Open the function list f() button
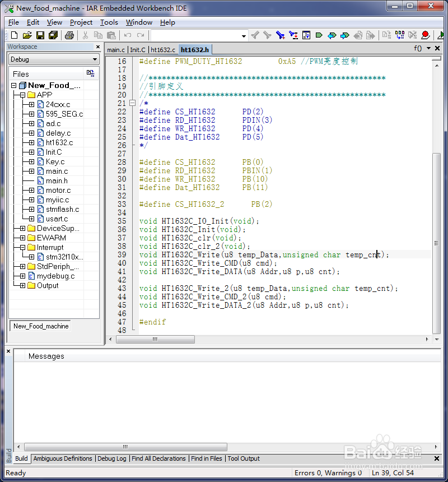The image size is (448, 482). pyautogui.click(x=418, y=48)
